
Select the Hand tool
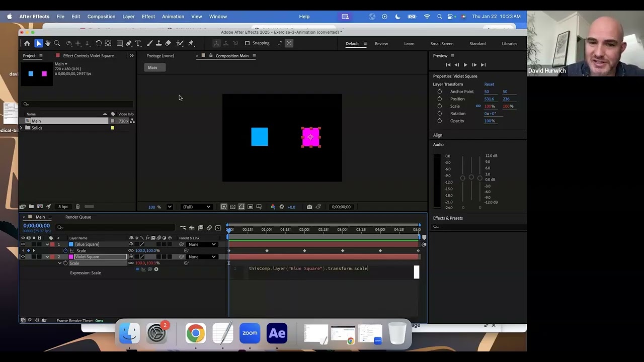coord(48,43)
